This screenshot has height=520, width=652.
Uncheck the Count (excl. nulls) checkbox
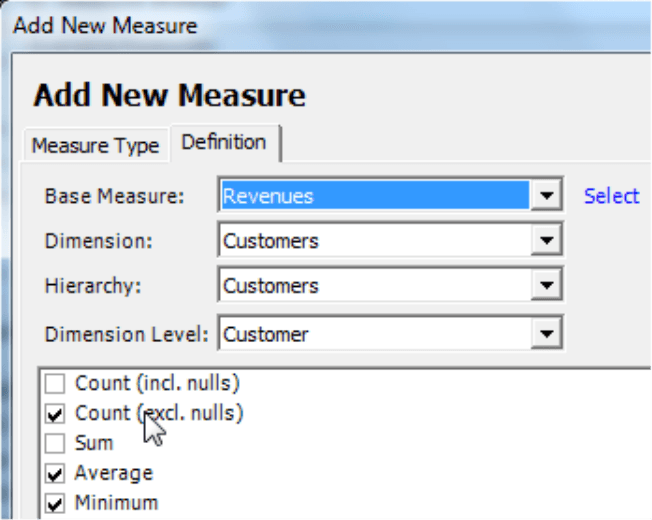(x=55, y=414)
